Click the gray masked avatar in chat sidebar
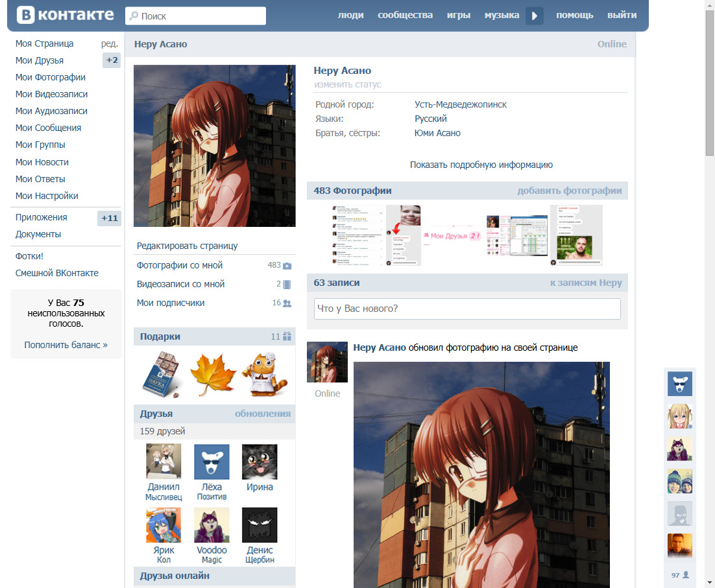 (x=680, y=513)
